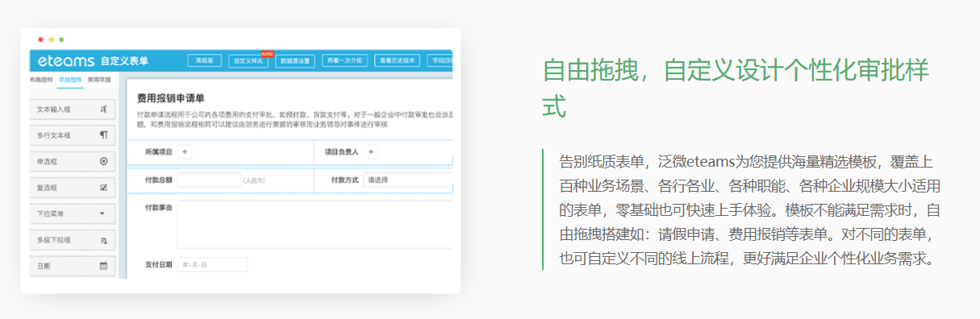Click the red macOS close dot
The width and height of the screenshot is (980, 319).
point(41,39)
